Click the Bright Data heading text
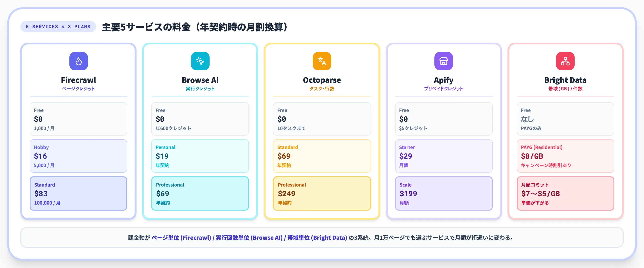 [565, 80]
